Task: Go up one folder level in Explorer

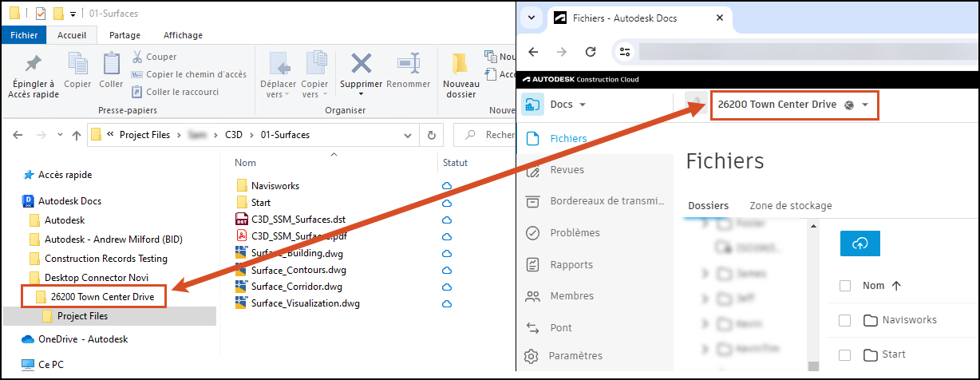Action: 77,135
